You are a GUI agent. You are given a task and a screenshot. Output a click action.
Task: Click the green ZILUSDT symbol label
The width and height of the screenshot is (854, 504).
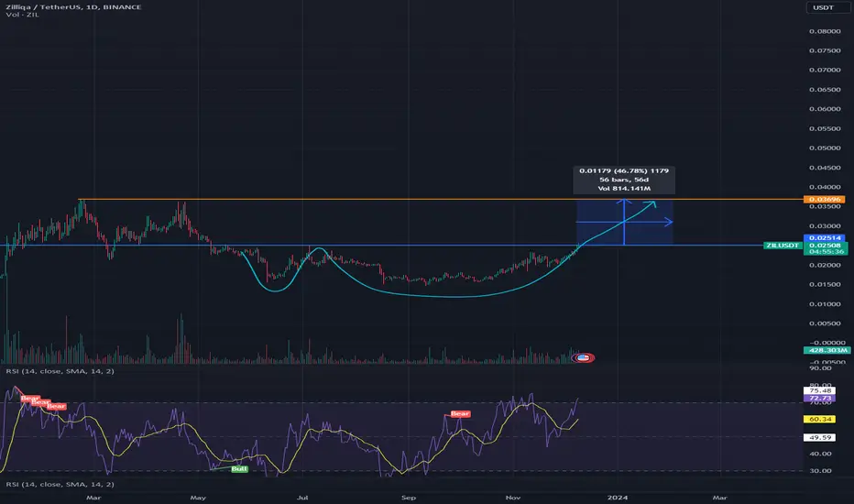(x=783, y=246)
